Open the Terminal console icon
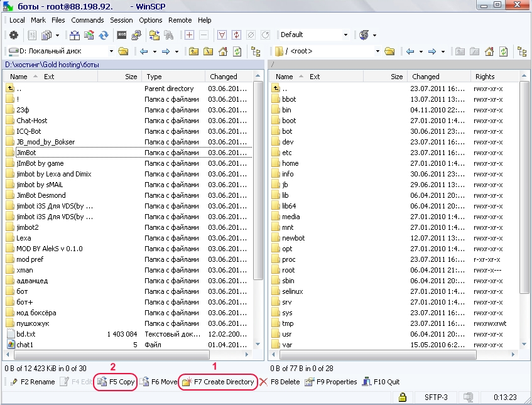 pos(121,35)
